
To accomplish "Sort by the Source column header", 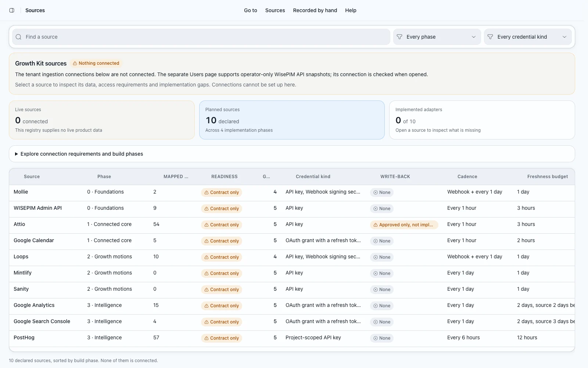I will click(x=32, y=177).
